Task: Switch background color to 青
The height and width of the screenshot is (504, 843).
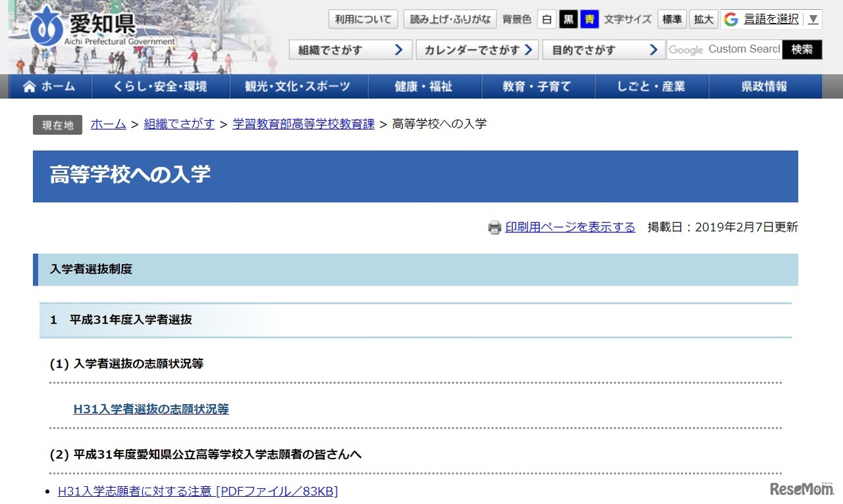Action: coord(589,19)
